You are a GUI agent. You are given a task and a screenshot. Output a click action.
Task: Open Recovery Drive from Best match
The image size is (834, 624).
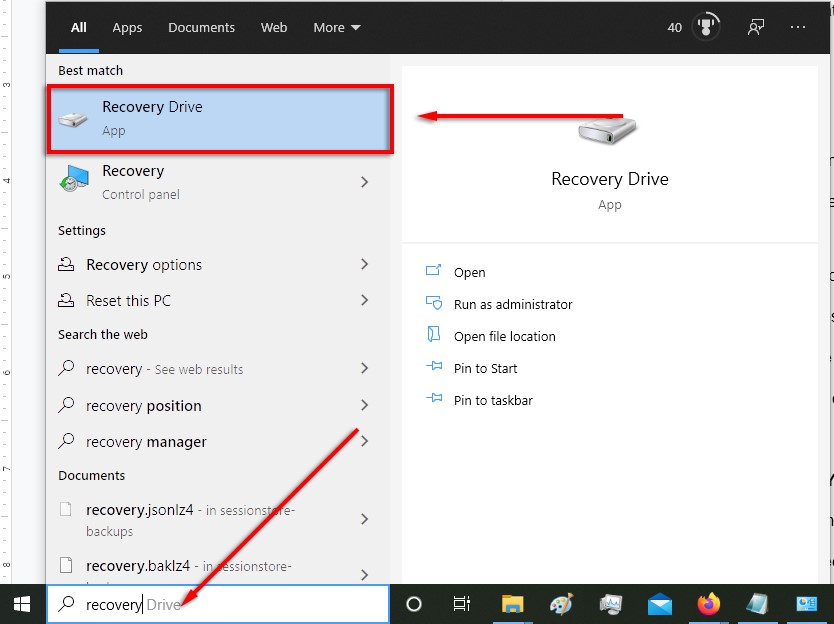click(x=152, y=115)
